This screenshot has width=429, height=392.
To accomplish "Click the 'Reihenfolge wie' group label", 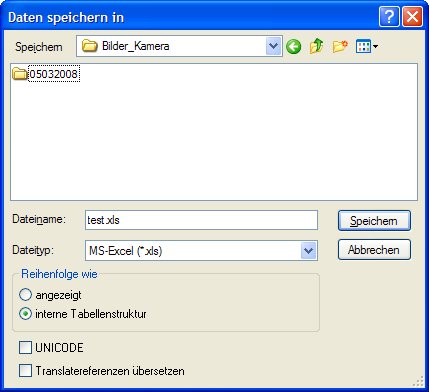I will 59,274.
